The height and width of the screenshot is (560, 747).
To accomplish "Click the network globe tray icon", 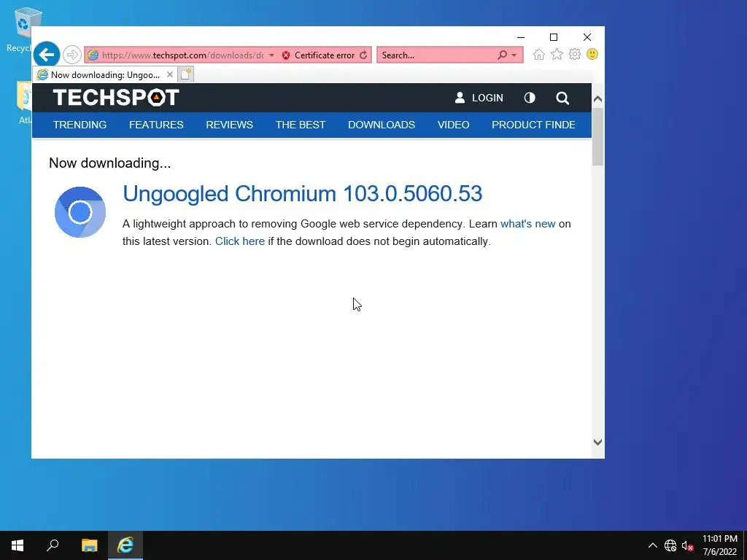I will point(670,545).
